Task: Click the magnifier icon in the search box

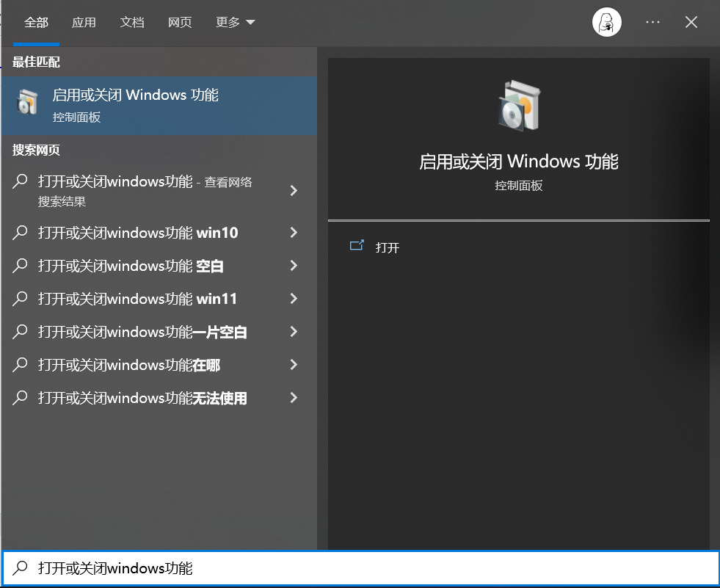Action: pyautogui.click(x=20, y=568)
